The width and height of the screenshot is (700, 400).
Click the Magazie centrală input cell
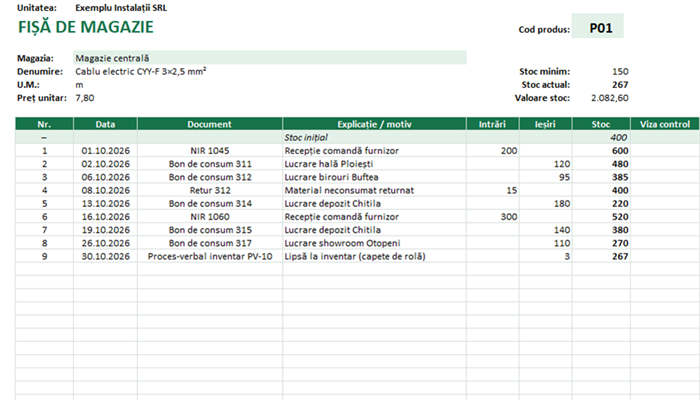(x=270, y=58)
